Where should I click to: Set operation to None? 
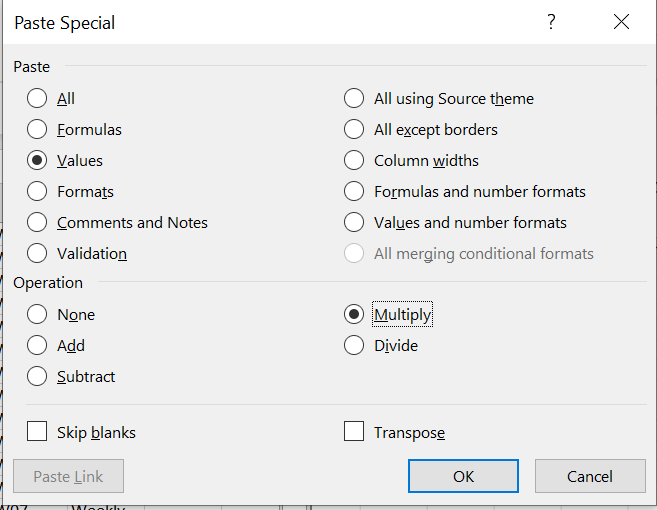coord(38,314)
